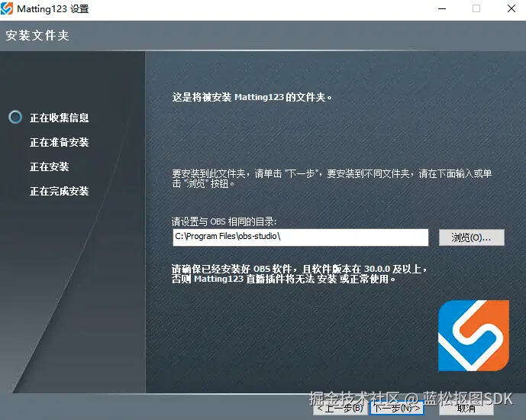
Task: Click the 安装文件夹 header title
Action: coord(37,35)
